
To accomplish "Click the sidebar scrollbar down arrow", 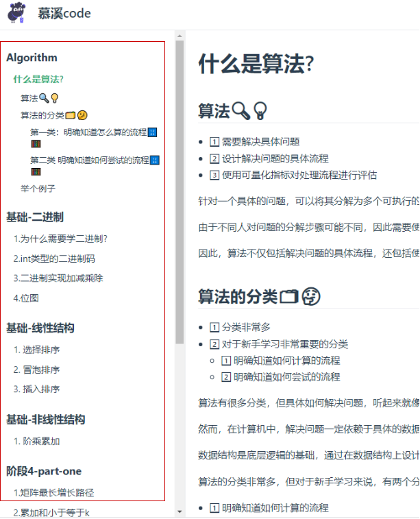I will [180, 511].
